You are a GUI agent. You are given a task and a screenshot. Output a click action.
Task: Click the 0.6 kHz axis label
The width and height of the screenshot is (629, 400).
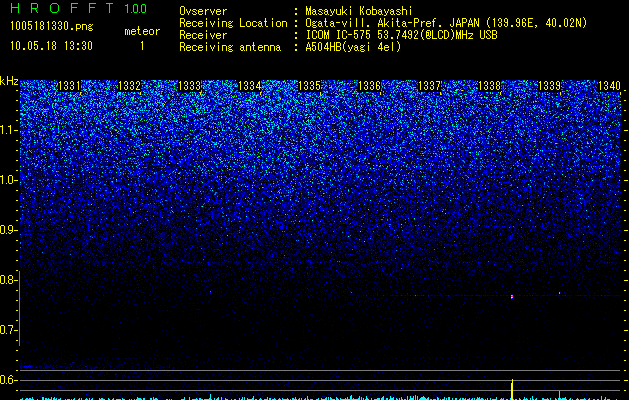pyautogui.click(x=9, y=380)
